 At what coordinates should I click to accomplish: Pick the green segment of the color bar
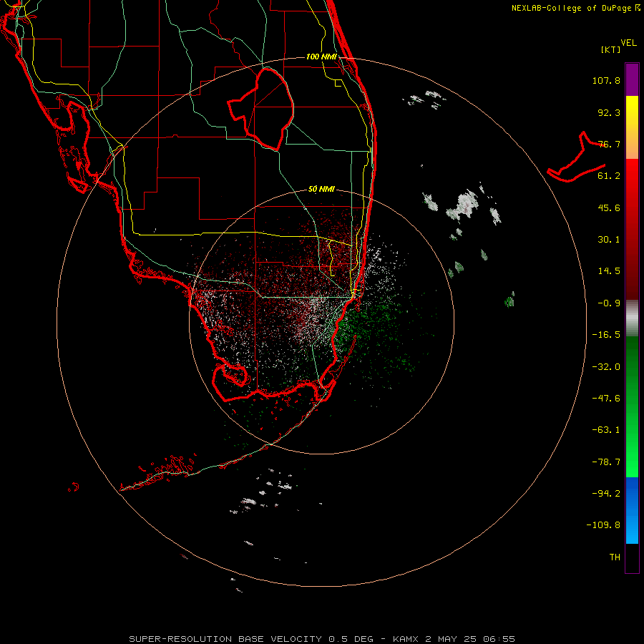click(x=632, y=406)
